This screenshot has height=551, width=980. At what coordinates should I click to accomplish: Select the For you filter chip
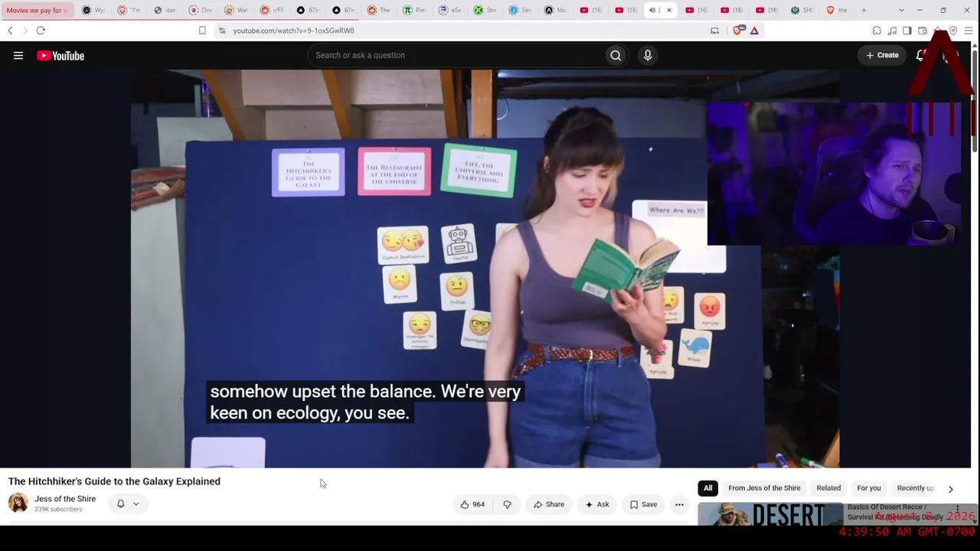click(x=869, y=488)
